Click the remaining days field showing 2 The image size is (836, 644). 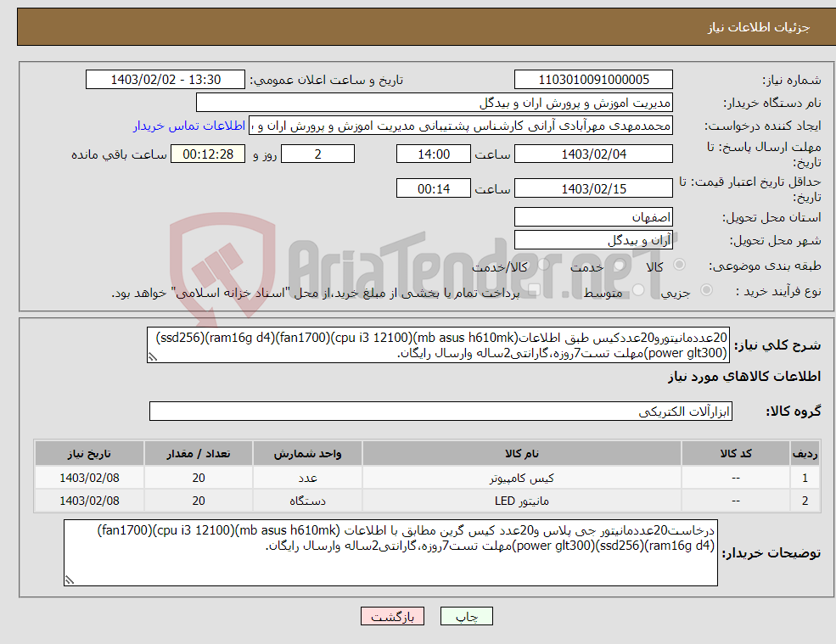coord(317,154)
